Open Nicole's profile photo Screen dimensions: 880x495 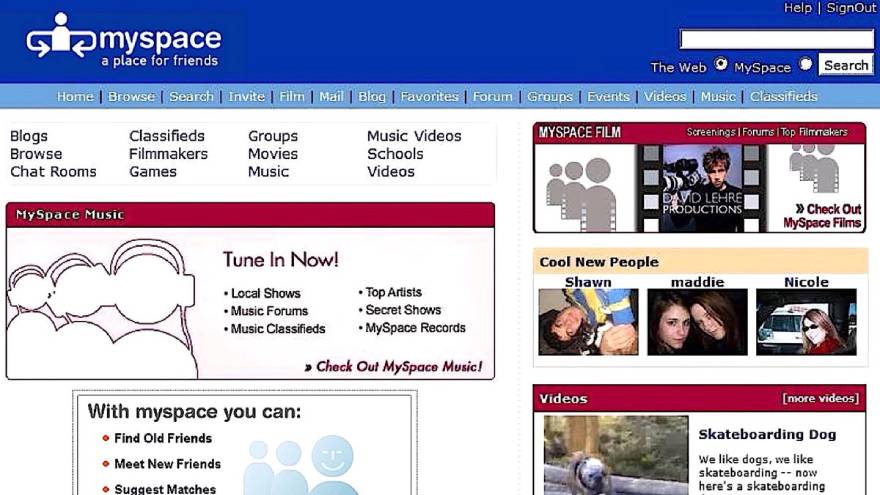[x=806, y=322]
